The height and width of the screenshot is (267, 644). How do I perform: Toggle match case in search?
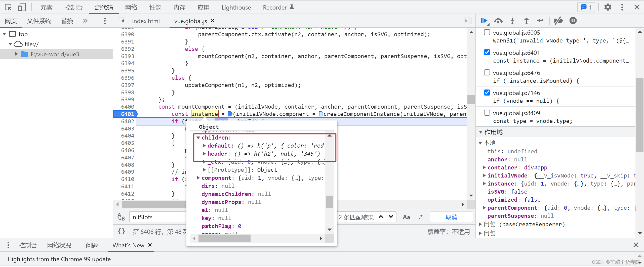(406, 217)
